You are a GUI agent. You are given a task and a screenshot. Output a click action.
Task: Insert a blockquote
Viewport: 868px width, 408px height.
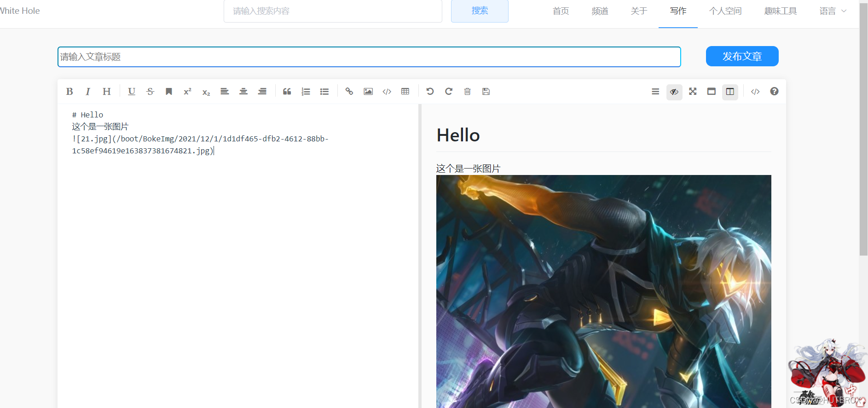point(287,92)
